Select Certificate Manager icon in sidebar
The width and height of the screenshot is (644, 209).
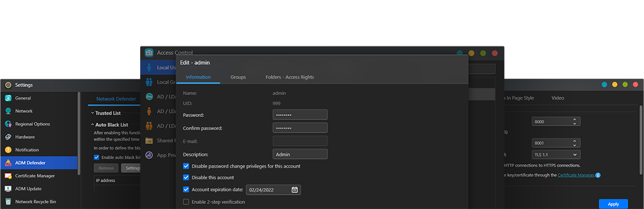[x=8, y=176]
